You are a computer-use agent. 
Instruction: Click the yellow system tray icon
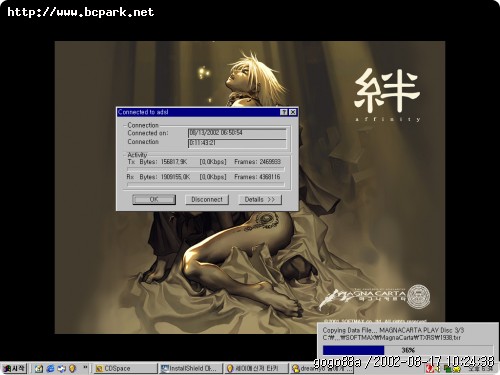click(x=456, y=369)
